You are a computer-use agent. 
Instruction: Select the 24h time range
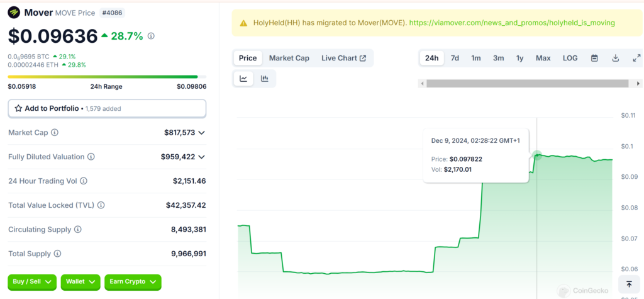click(431, 58)
